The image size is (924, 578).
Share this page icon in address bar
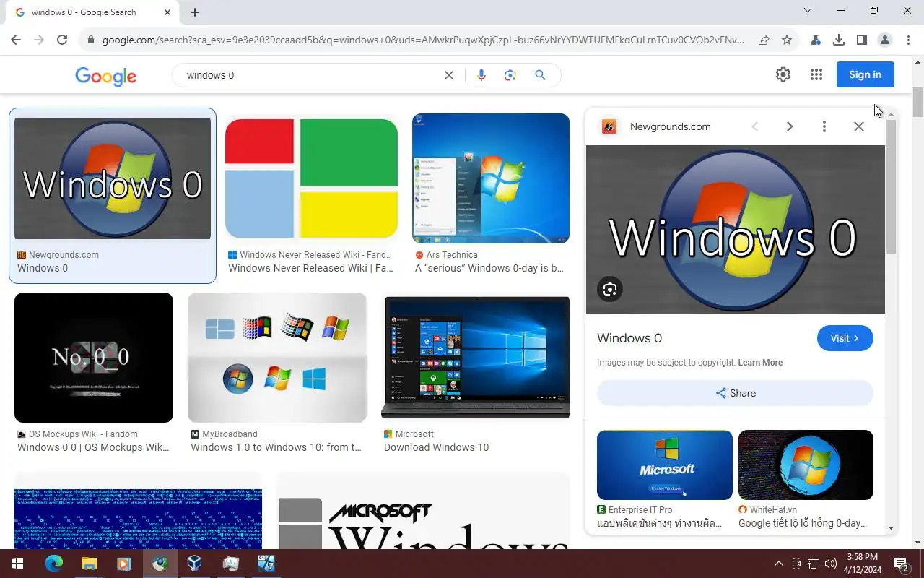[764, 40]
